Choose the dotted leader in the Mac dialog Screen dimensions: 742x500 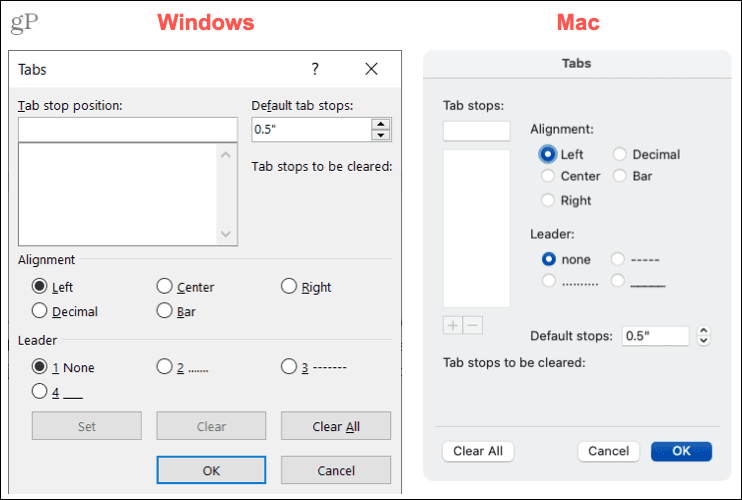coord(549,281)
